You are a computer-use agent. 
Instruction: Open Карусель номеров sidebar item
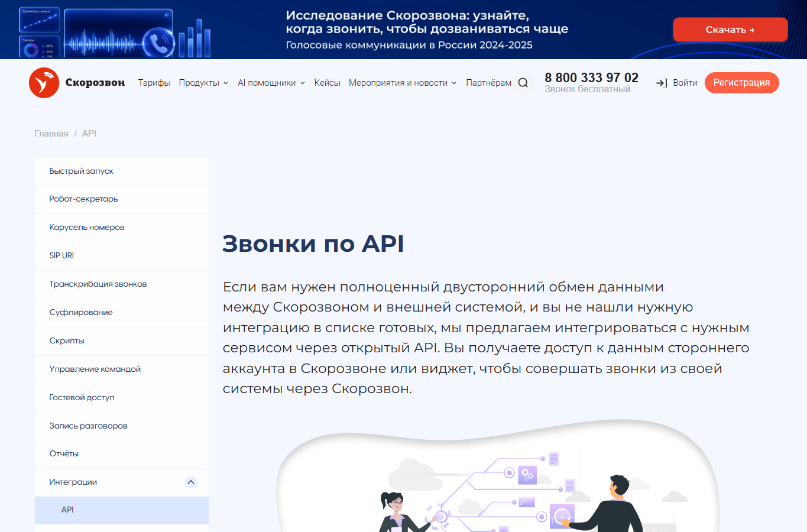tap(122, 228)
